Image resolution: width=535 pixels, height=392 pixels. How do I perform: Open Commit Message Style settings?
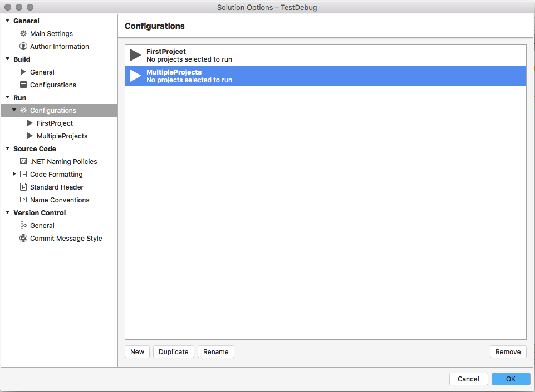(x=23, y=238)
